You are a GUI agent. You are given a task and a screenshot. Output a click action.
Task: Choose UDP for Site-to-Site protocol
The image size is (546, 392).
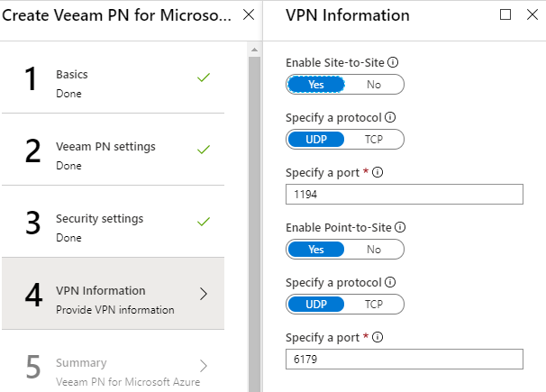point(316,140)
